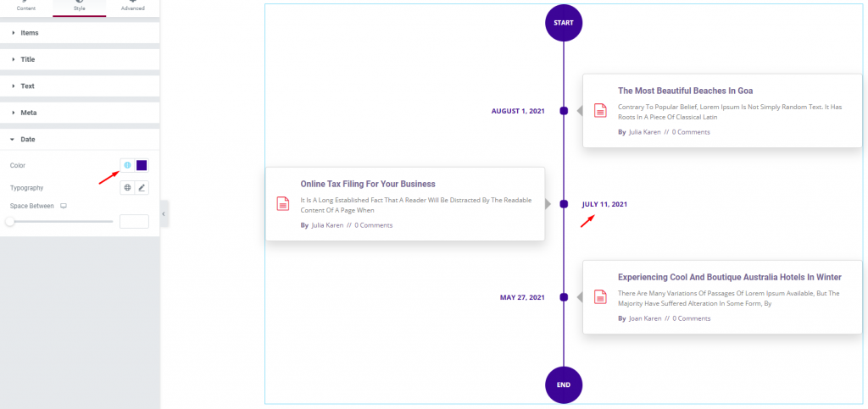Click the global color globe icon
This screenshot has width=868, height=409.
coord(127,165)
